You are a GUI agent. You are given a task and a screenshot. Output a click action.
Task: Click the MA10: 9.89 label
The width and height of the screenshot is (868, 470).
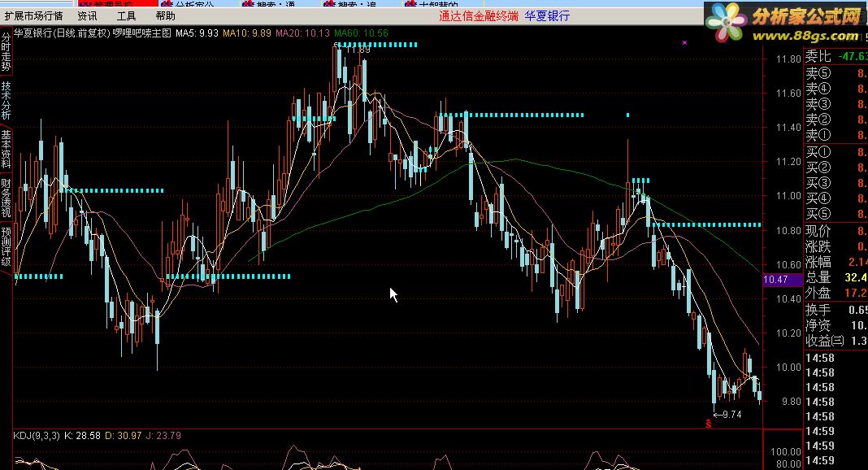coord(247,33)
